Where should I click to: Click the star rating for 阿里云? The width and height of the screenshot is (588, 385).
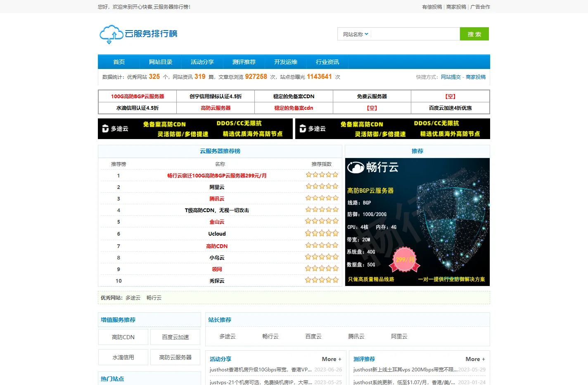[322, 187]
